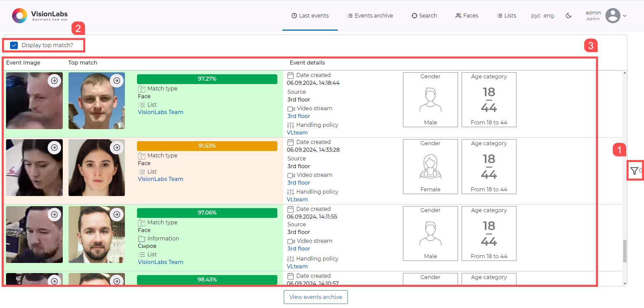Open arrow icon on 91.53% top match photo
Viewport: 644px width, 308px height.
(x=117, y=148)
